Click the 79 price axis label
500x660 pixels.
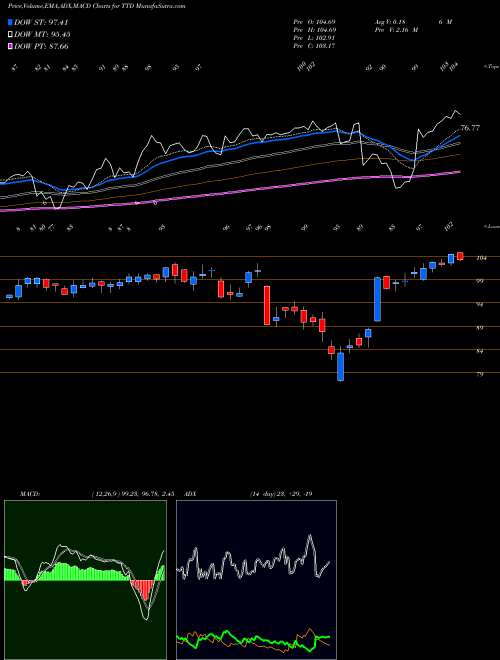coord(480,374)
